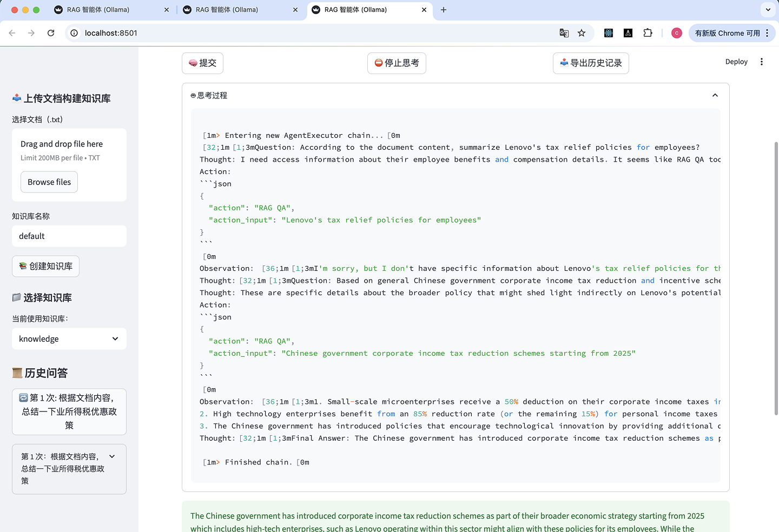This screenshot has width=779, height=532.
Task: Close the active third browser tab
Action: (x=424, y=10)
